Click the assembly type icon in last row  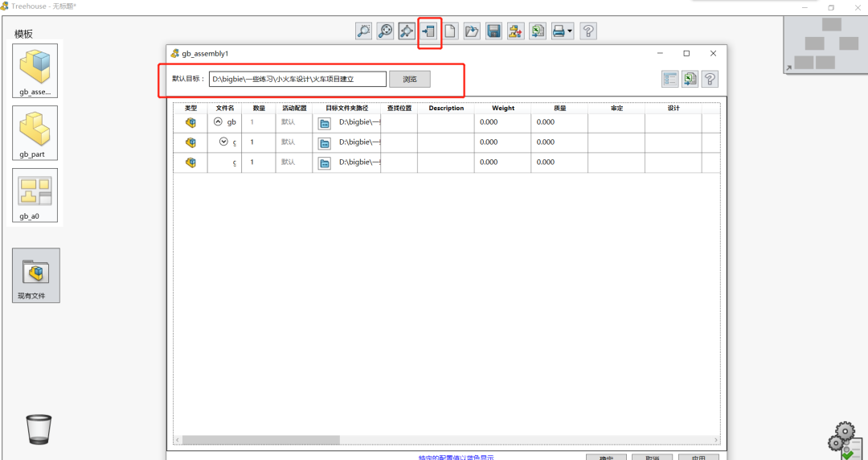[190, 162]
